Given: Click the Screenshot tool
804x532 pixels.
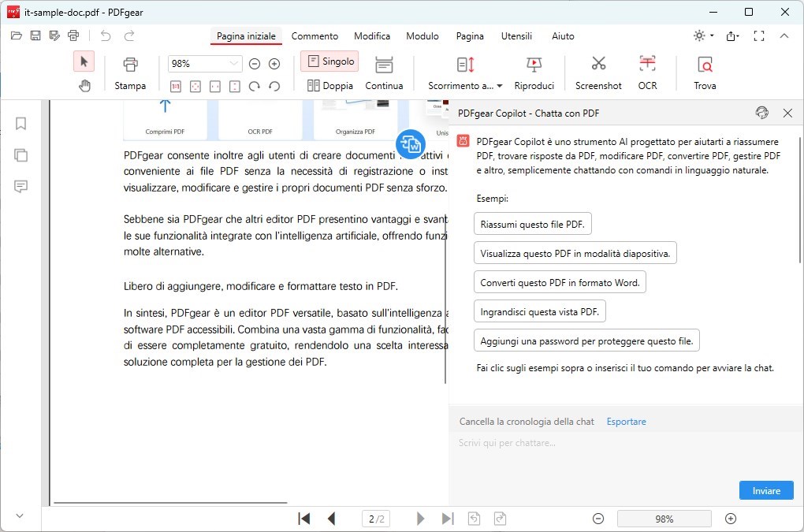Looking at the screenshot, I should point(598,73).
